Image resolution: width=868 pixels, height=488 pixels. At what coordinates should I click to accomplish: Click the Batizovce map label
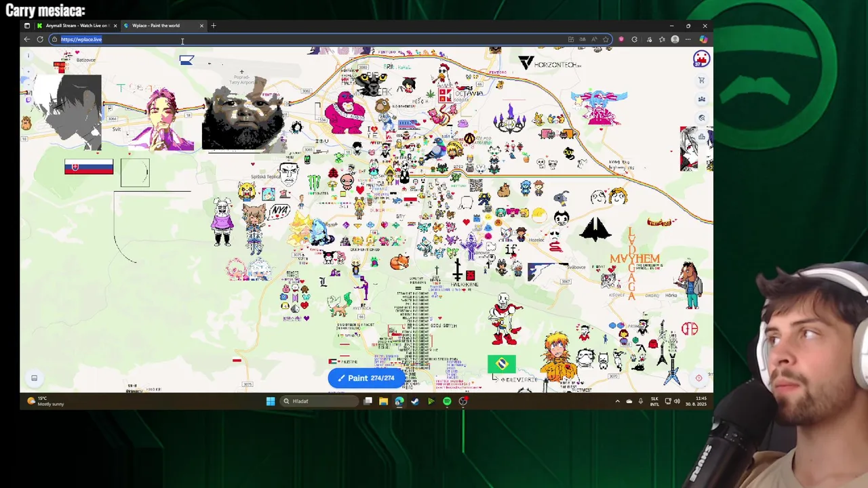[85, 60]
